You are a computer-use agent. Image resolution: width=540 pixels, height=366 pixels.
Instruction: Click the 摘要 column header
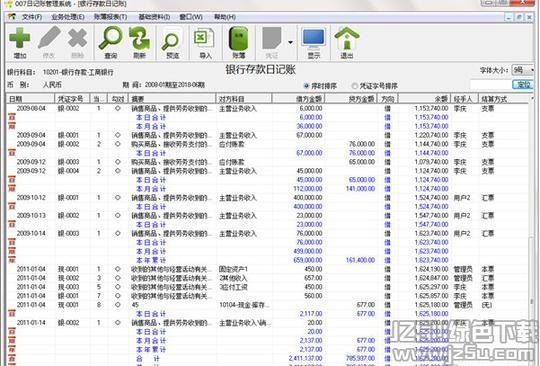click(x=172, y=99)
